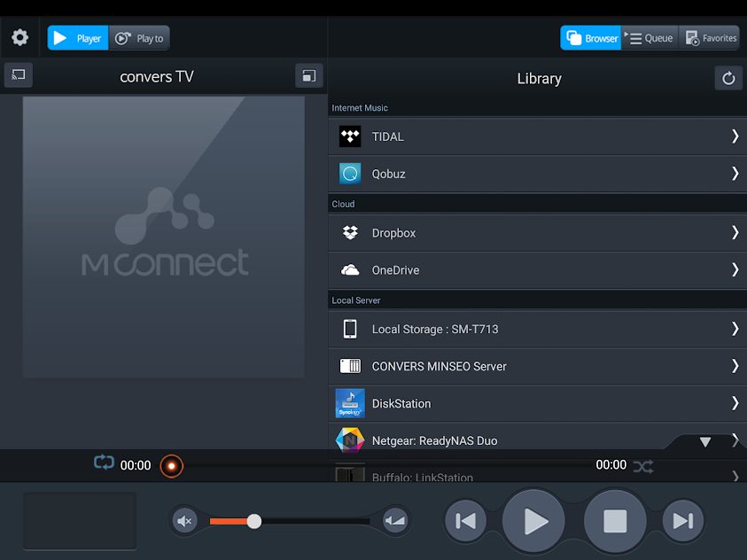
Task: Skip to the next track
Action: (682, 521)
